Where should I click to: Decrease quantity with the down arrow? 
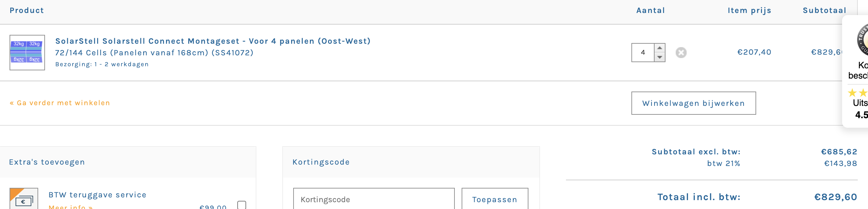pos(660,57)
